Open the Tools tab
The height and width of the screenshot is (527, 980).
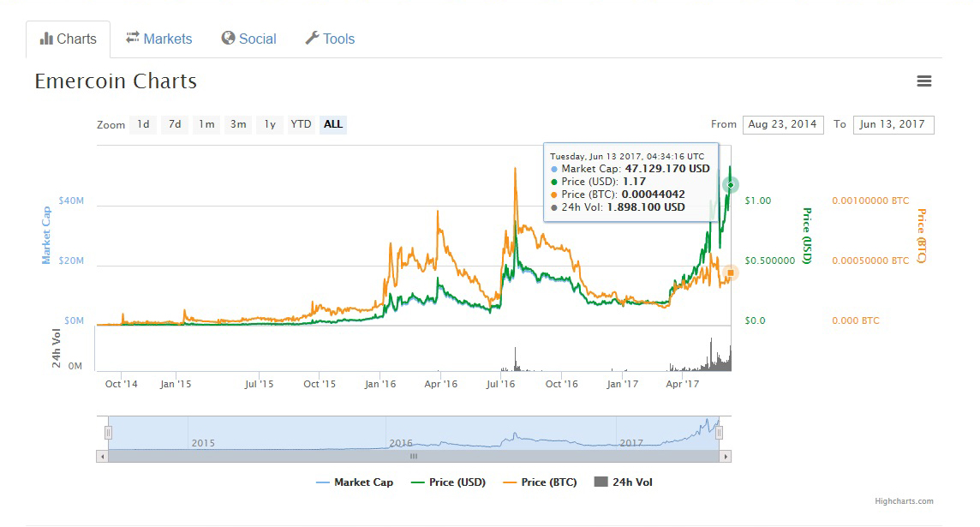(330, 39)
